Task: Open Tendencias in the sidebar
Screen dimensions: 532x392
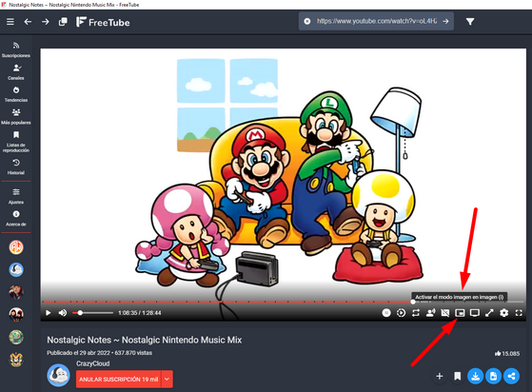Action: tap(16, 94)
